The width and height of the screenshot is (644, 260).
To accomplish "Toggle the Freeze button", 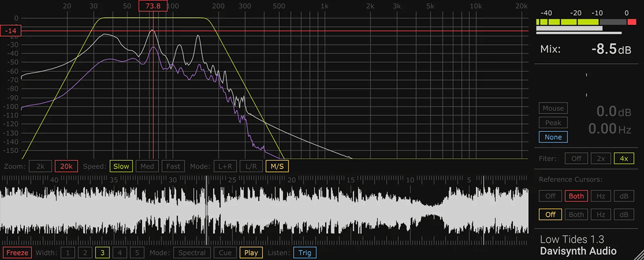I will pyautogui.click(x=17, y=252).
